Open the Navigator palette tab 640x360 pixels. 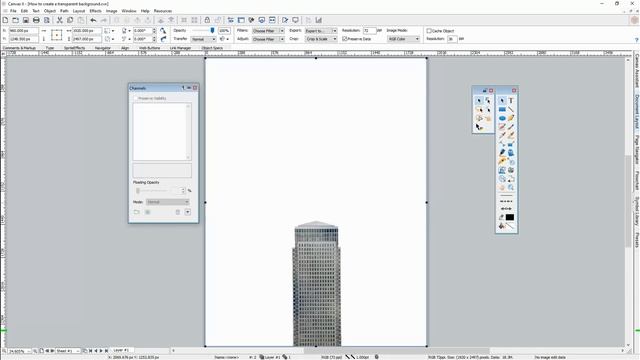pyautogui.click(x=102, y=48)
